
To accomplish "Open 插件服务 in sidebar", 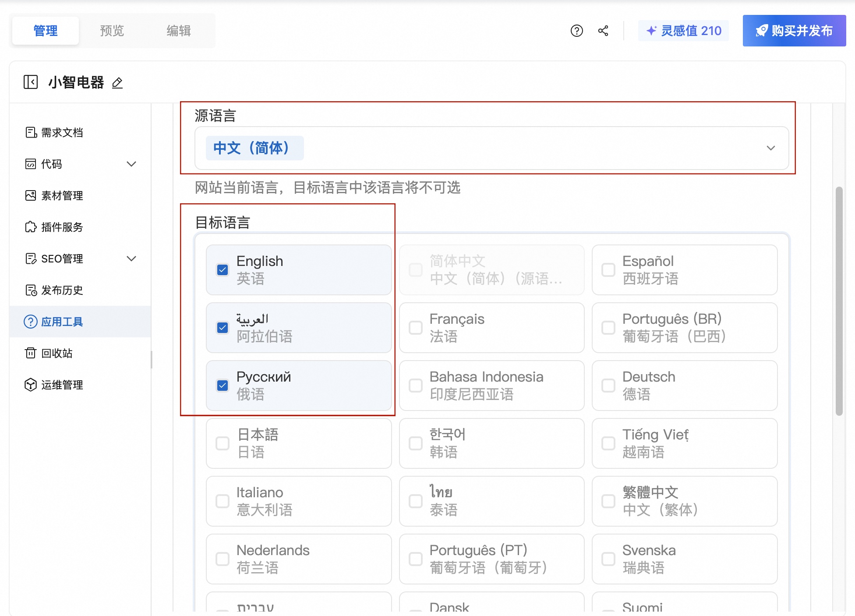I will tap(80, 227).
